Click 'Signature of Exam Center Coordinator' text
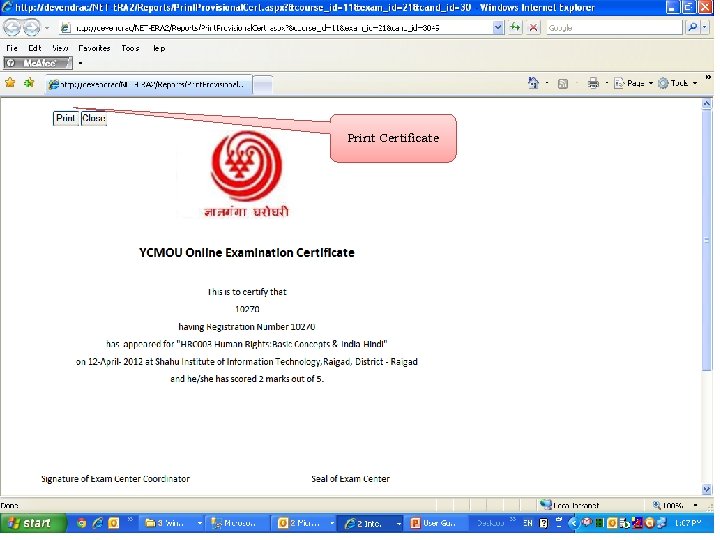This screenshot has width=720, height=540. [115, 479]
